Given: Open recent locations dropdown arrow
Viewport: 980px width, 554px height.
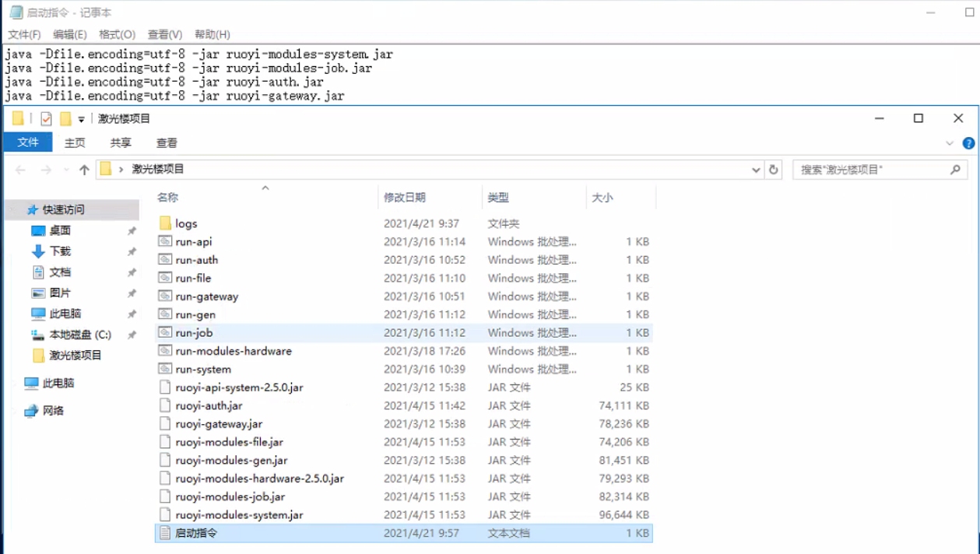Looking at the screenshot, I should 66,170.
